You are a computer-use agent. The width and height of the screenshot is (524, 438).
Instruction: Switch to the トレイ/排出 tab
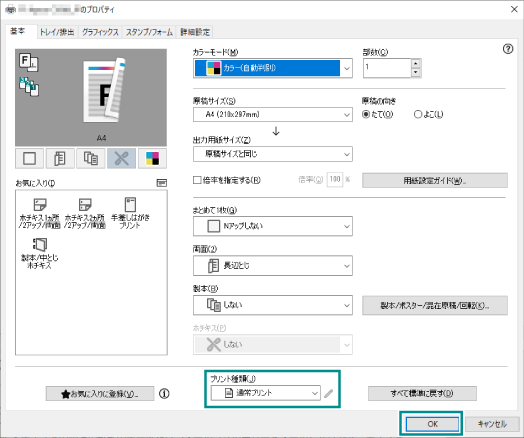[57, 32]
